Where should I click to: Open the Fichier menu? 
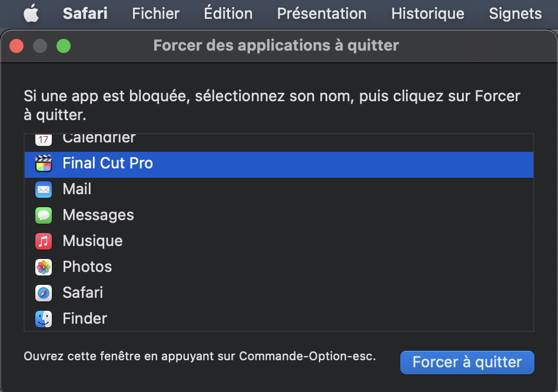[x=155, y=14]
